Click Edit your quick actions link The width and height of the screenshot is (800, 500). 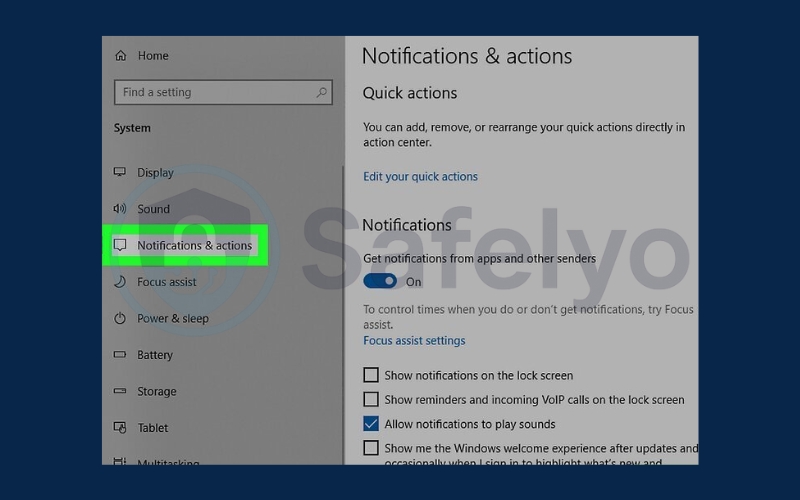click(x=420, y=177)
